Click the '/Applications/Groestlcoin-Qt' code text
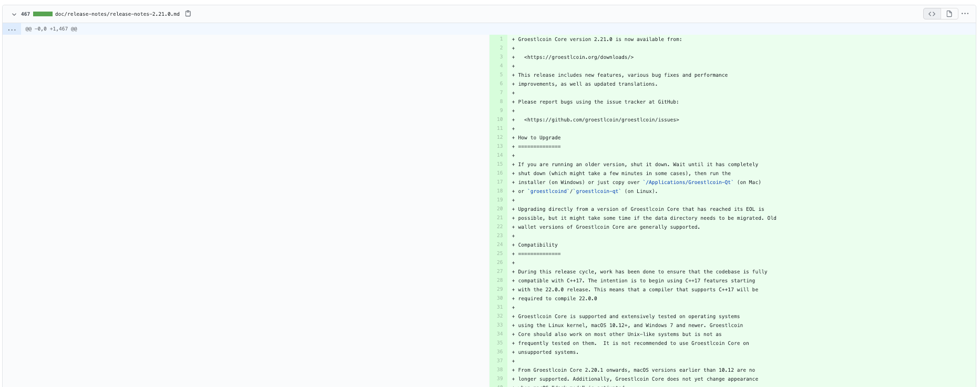This screenshot has height=387, width=980. [x=688, y=182]
